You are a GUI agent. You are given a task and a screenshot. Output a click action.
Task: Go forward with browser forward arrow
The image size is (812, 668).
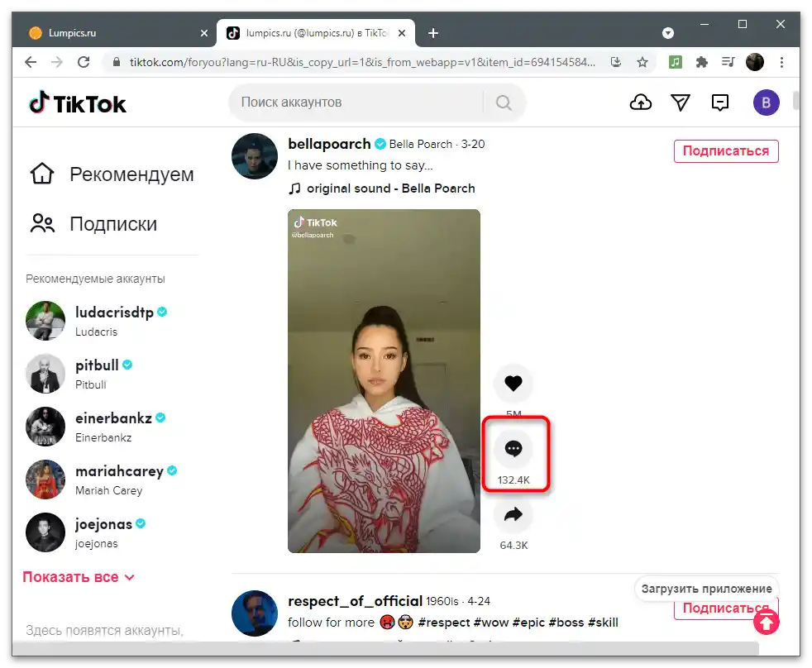[57, 62]
